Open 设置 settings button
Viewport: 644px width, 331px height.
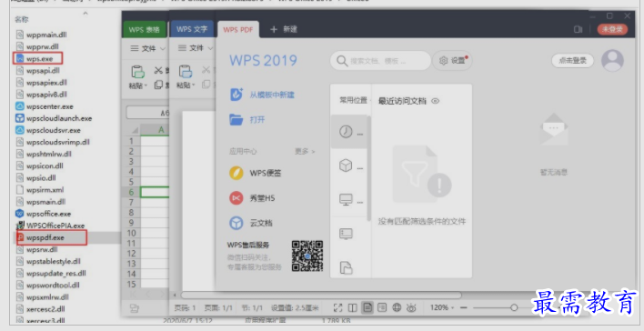(452, 60)
